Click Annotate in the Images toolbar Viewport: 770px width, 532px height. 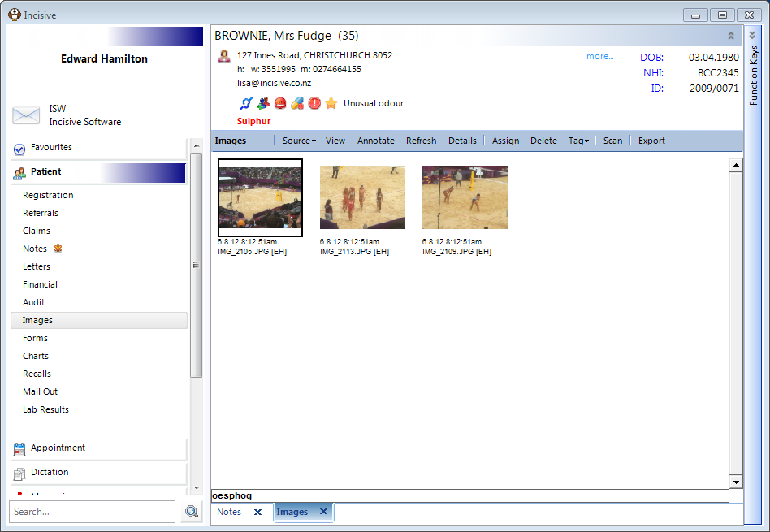(376, 141)
